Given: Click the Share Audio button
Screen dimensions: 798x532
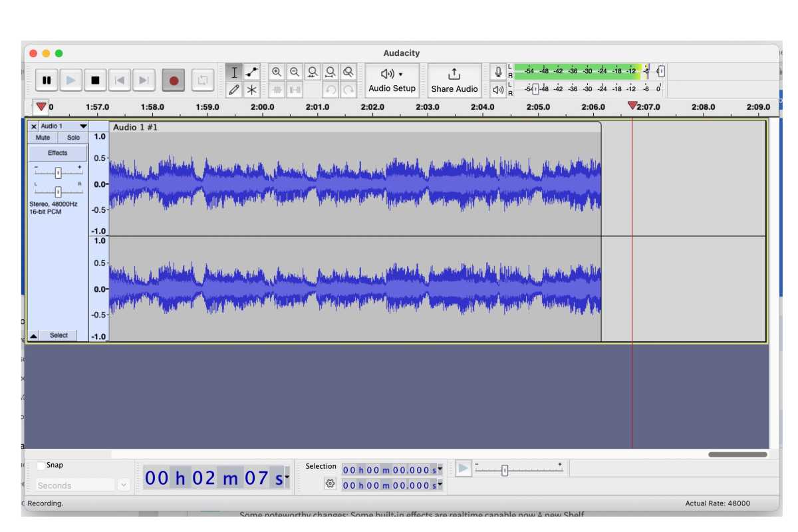Looking at the screenshot, I should [x=454, y=80].
